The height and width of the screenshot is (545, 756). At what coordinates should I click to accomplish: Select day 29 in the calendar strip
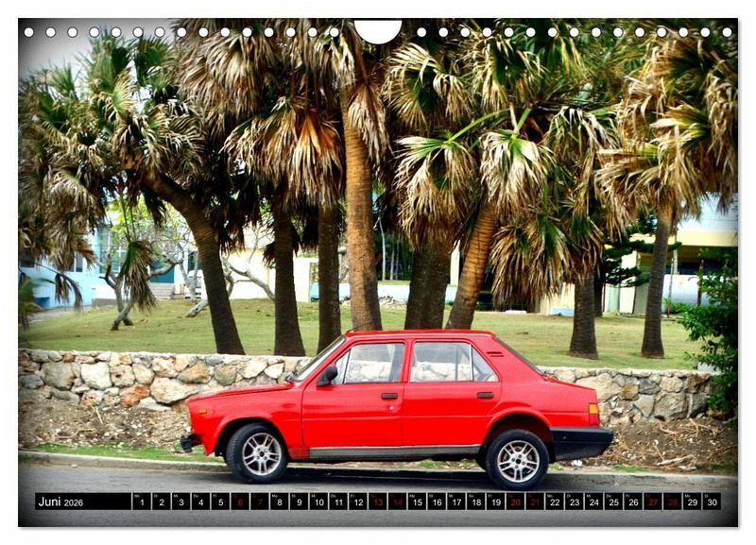pyautogui.click(x=693, y=502)
